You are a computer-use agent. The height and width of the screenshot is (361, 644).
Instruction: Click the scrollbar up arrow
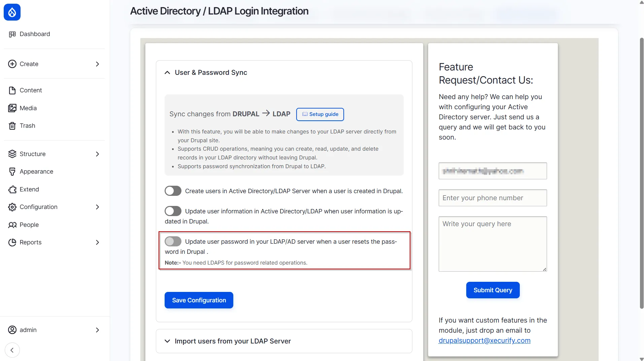(642, 2)
